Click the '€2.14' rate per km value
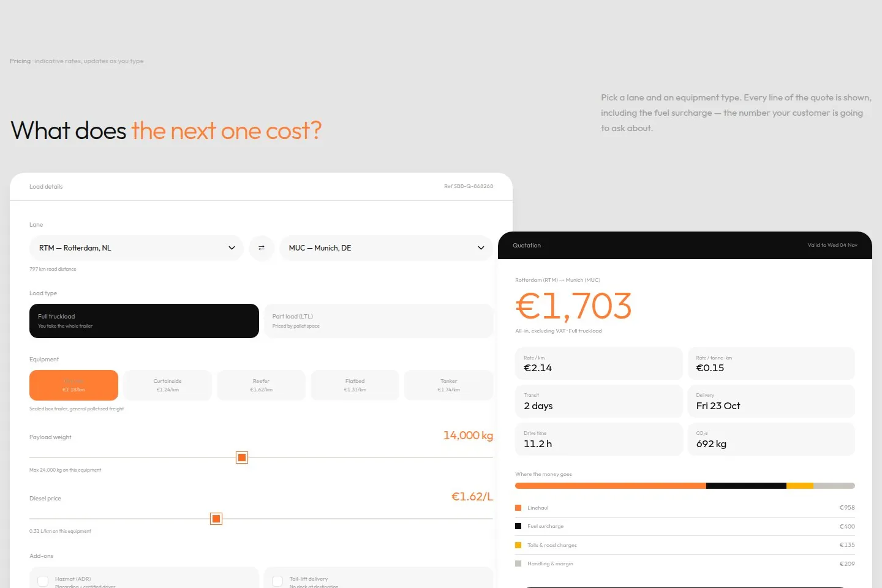 click(538, 368)
